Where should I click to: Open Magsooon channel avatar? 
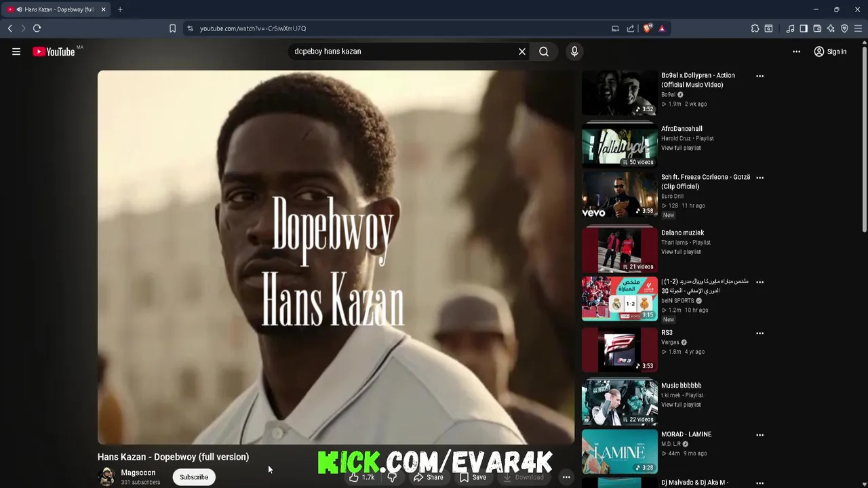tap(106, 476)
